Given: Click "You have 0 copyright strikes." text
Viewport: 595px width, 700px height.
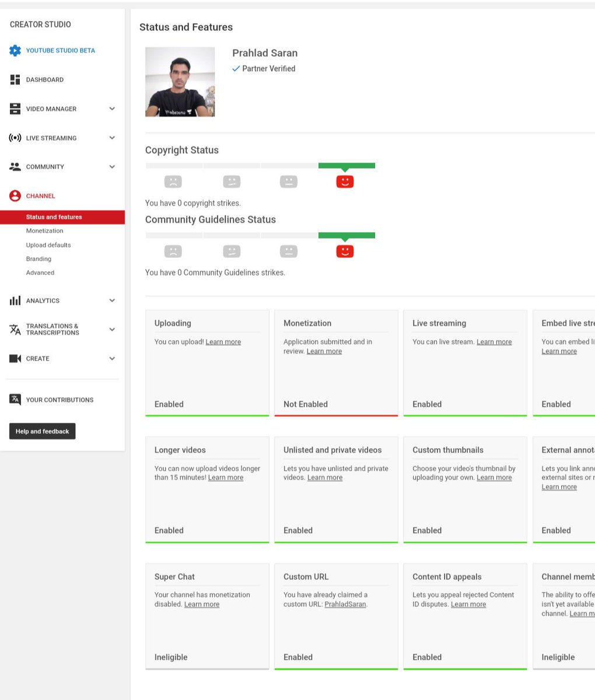Looking at the screenshot, I should click(193, 204).
